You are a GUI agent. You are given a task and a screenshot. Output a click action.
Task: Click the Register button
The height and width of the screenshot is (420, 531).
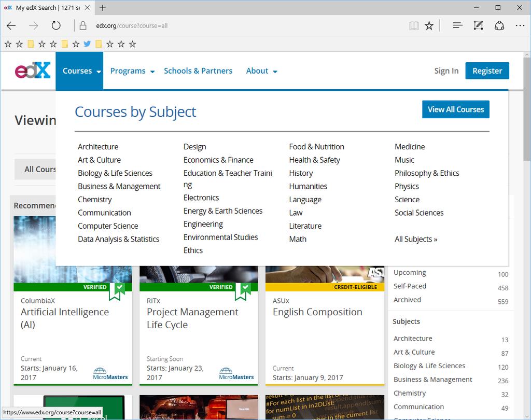(x=487, y=71)
